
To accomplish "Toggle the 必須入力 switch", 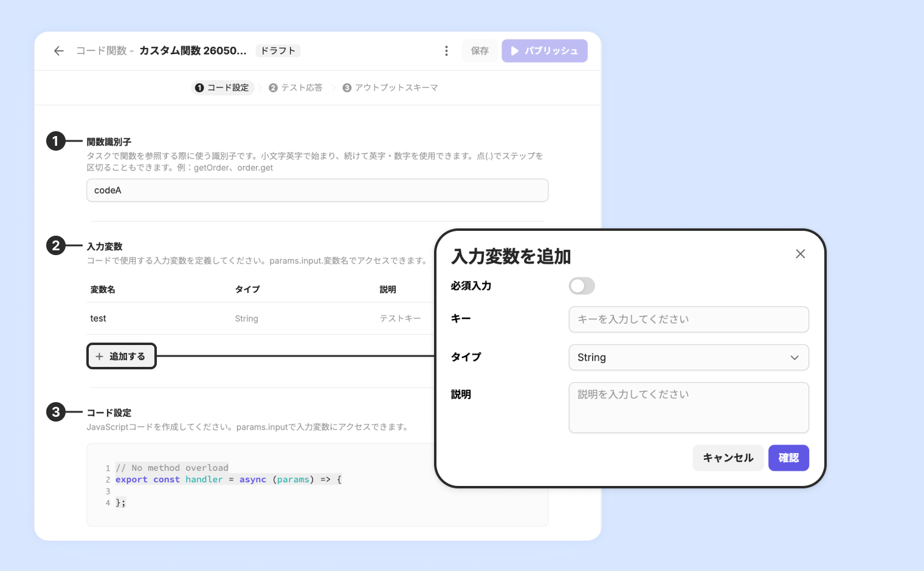I will point(582,286).
